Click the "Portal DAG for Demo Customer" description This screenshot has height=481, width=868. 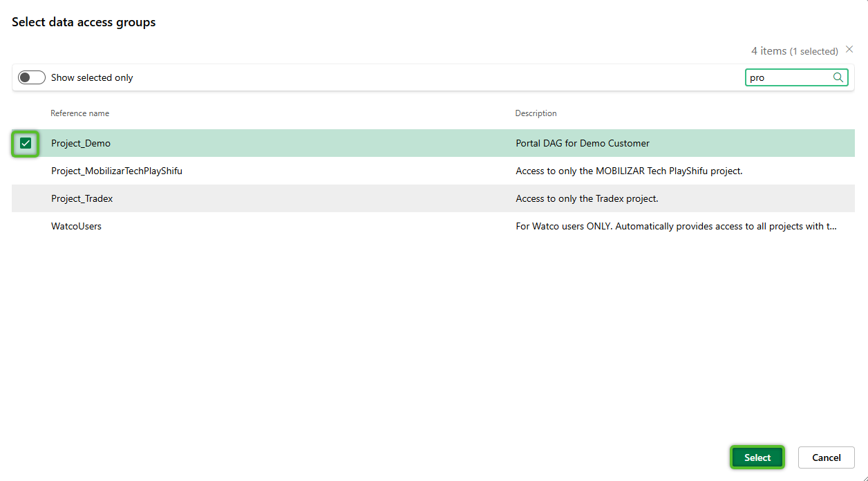(583, 143)
